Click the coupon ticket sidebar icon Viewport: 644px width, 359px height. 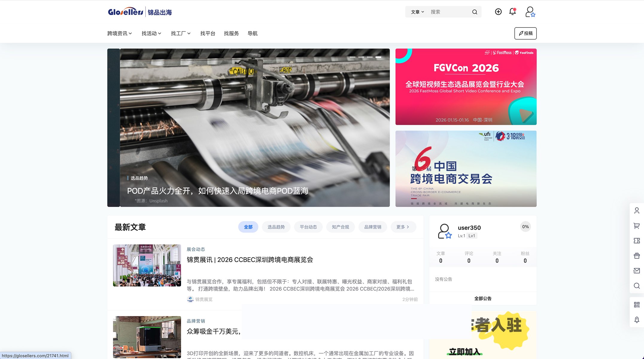tap(637, 241)
